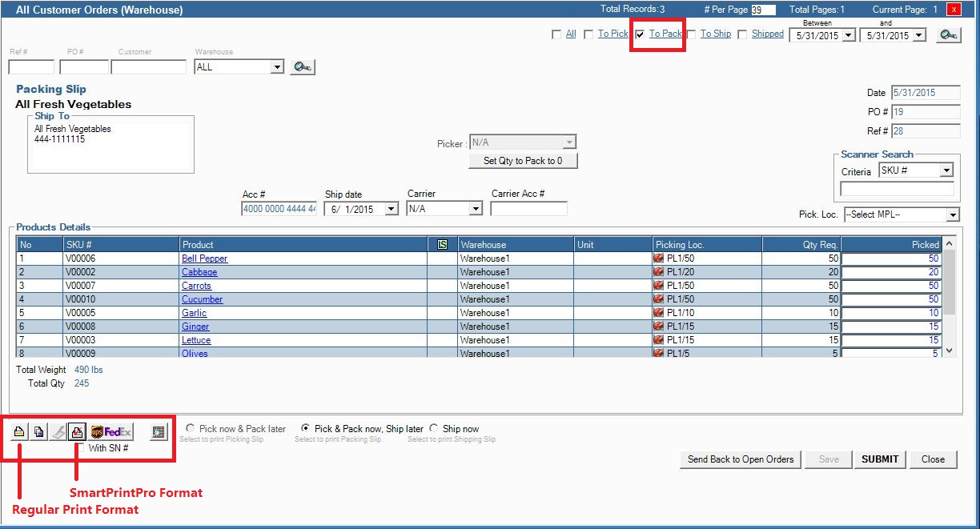
Task: Click the picking location icon for Bell Pepper
Action: coord(659,258)
